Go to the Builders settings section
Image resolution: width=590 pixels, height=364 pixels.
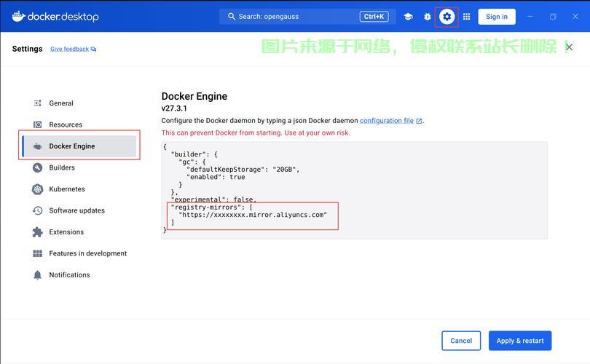coord(79,167)
